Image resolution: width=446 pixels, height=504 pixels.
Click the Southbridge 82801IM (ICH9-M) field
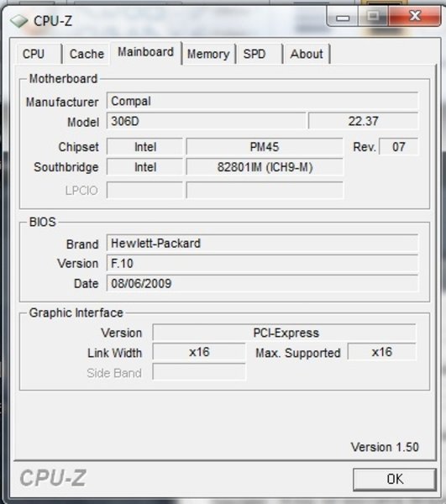coord(265,167)
